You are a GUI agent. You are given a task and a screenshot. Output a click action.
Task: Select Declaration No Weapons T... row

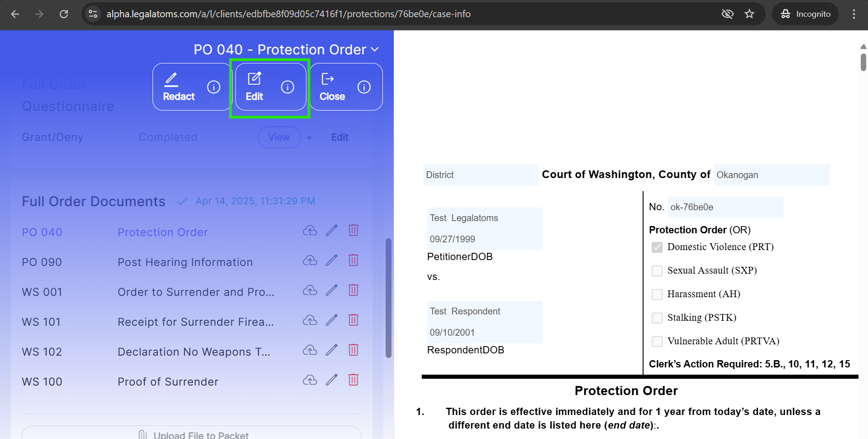(194, 352)
